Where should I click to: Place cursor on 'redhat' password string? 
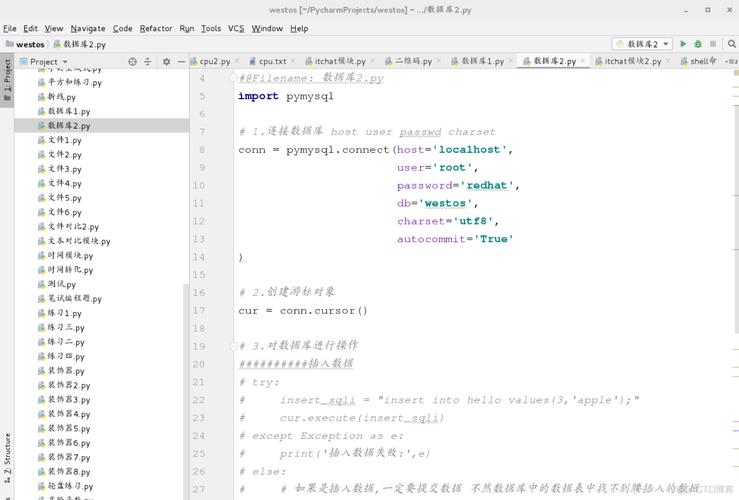tap(487, 185)
